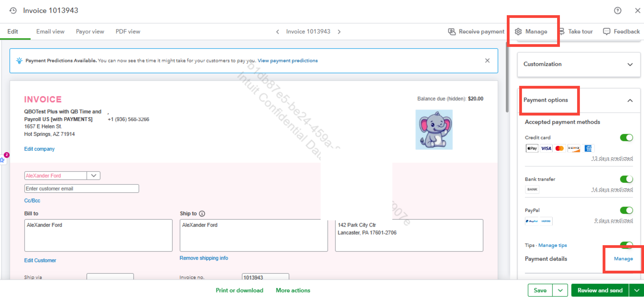
Task: Open the Save button dropdown arrow
Action: coord(560,291)
